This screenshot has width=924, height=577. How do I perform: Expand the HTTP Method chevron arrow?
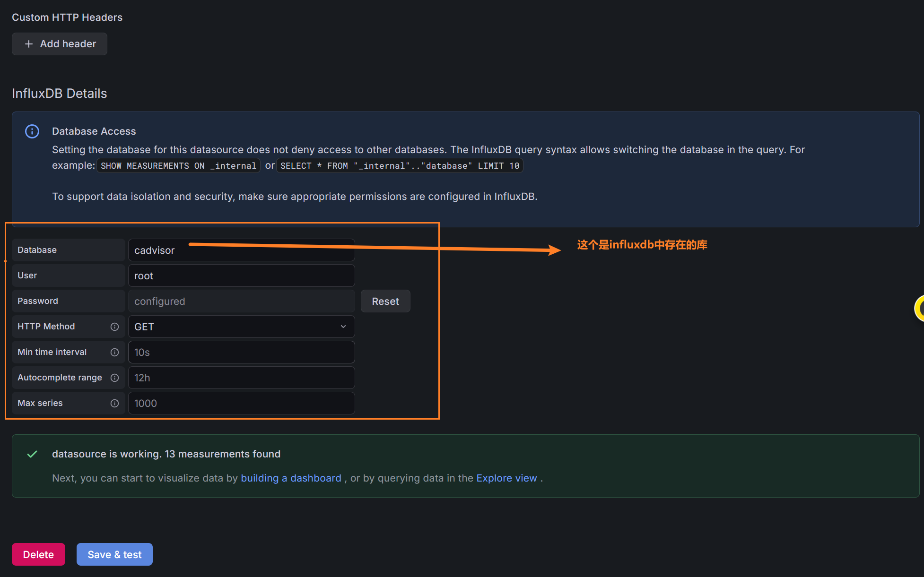pyautogui.click(x=343, y=327)
